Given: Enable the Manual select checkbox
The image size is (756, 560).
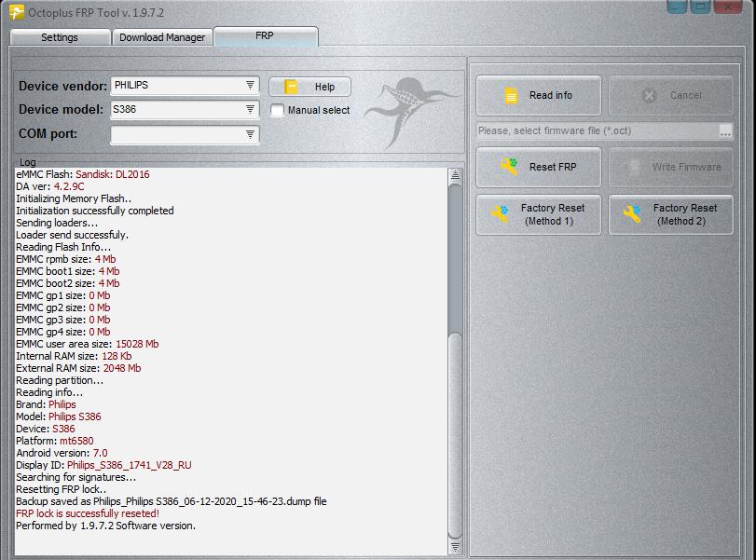Looking at the screenshot, I should pos(277,110).
